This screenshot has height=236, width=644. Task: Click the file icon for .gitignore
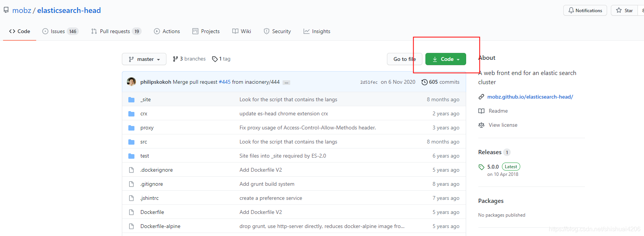point(131,184)
